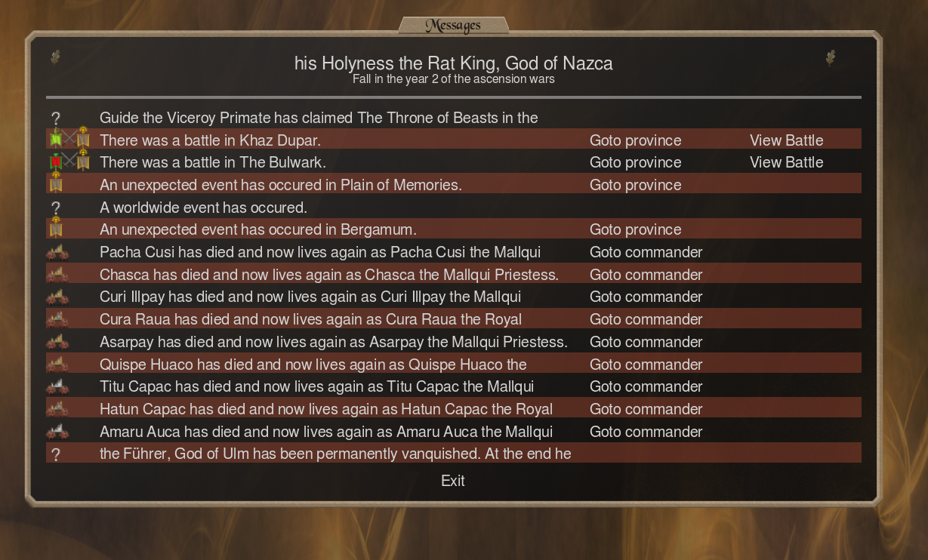Image resolution: width=928 pixels, height=560 pixels.
Task: Click the question mark icon by Throne of Beasts
Action: tap(55, 118)
